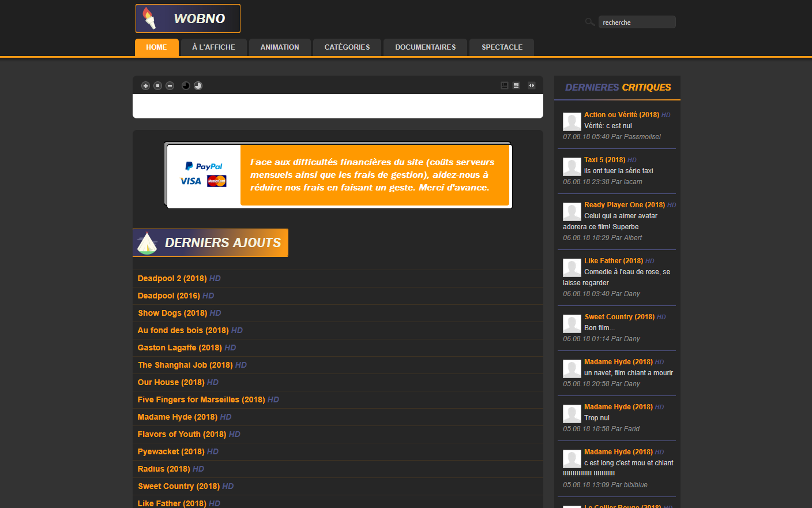812x508 pixels.
Task: Click the orange donation message banner
Action: click(375, 175)
